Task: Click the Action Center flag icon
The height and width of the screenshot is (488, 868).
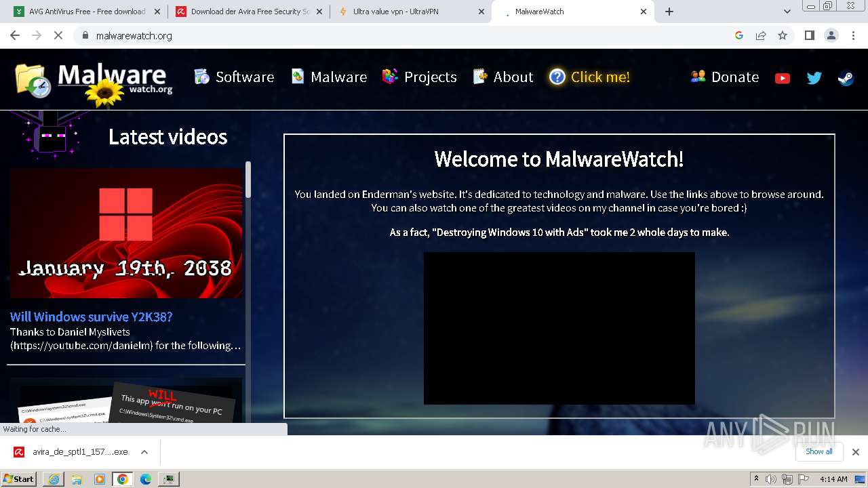Action: coord(802,479)
